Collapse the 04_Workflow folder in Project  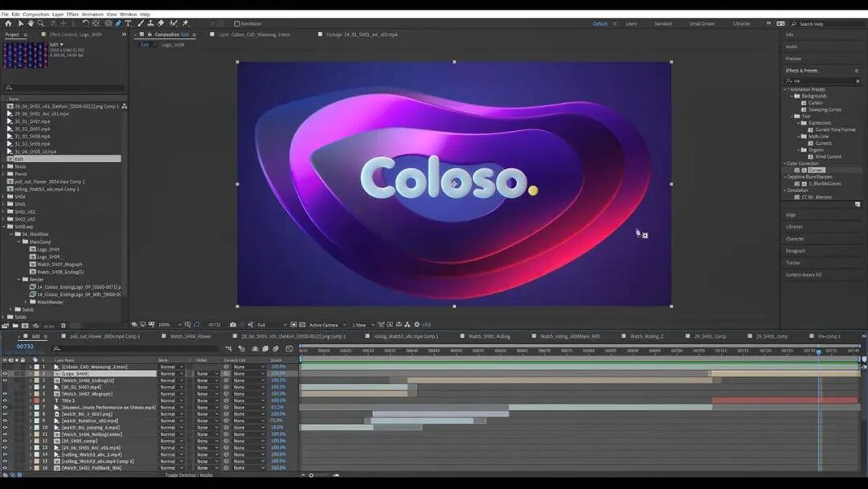click(11, 234)
